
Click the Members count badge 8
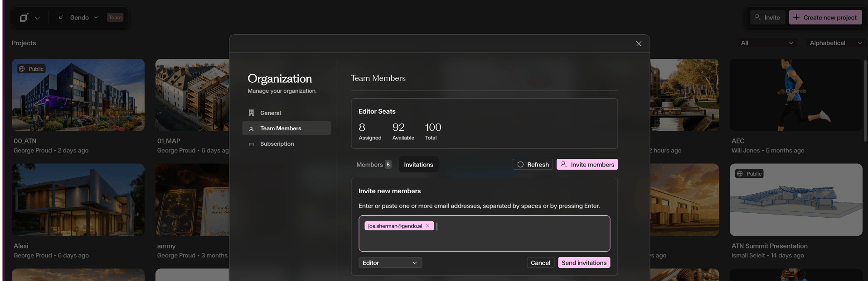(388, 165)
